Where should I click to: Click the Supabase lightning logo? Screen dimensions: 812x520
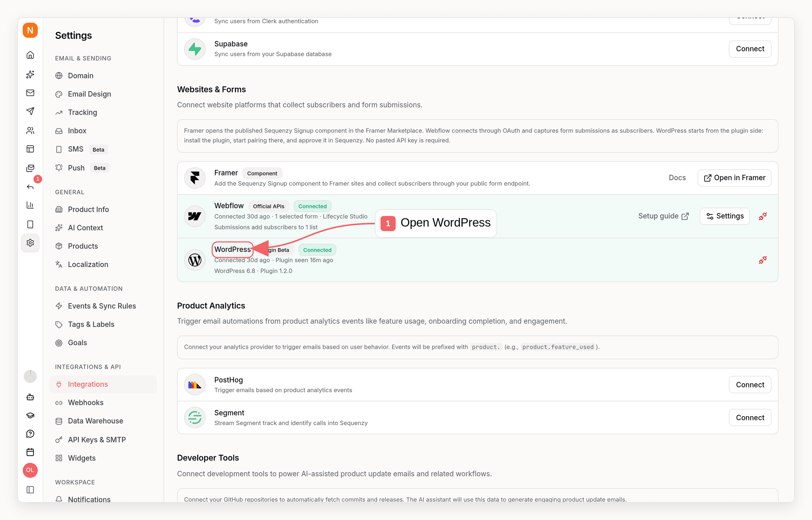[x=195, y=49]
